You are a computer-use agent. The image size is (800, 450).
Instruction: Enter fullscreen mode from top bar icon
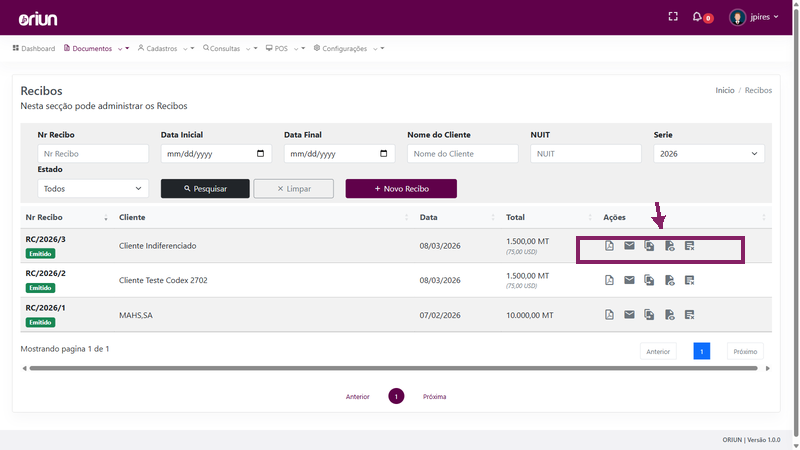(673, 17)
